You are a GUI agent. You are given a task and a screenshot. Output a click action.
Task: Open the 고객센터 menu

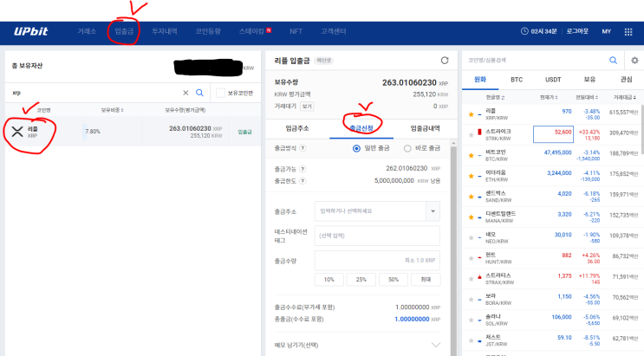(334, 31)
